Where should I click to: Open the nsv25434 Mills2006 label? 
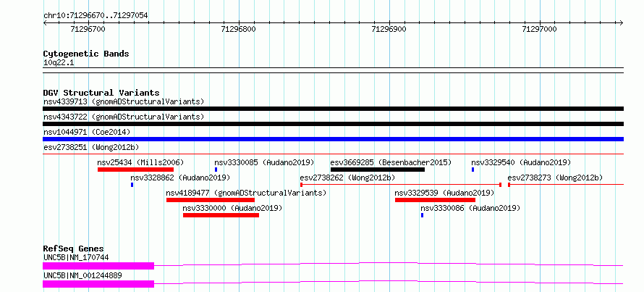[140, 162]
